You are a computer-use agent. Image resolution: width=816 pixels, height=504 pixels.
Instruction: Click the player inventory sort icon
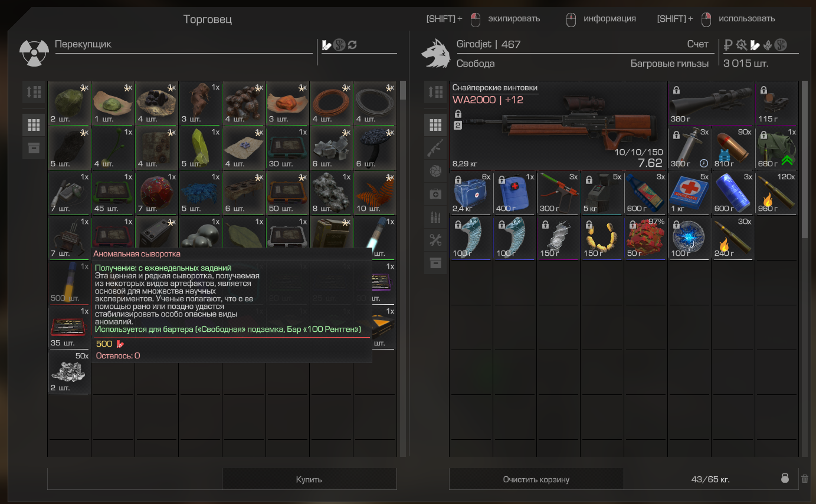(x=435, y=92)
